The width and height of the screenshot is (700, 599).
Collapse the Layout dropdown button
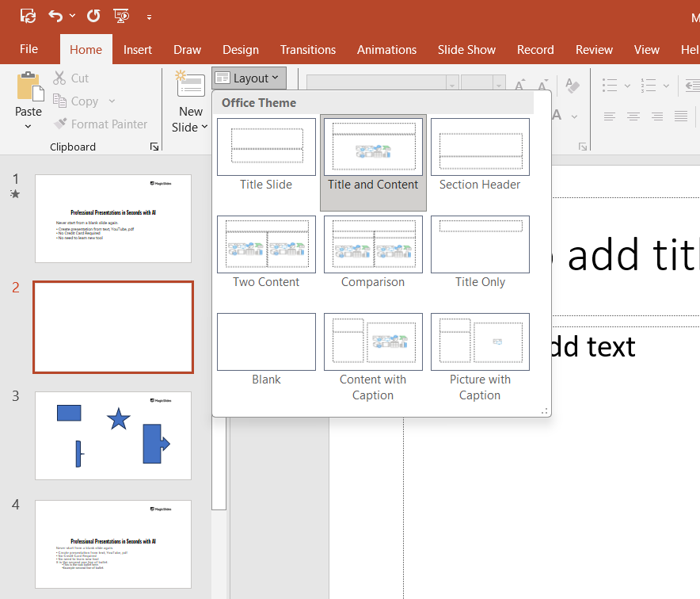pyautogui.click(x=249, y=78)
